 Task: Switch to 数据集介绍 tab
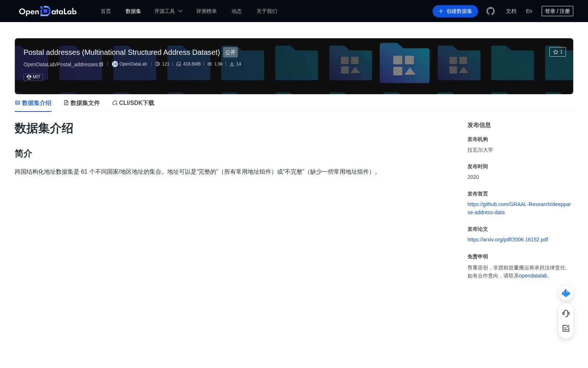[33, 103]
